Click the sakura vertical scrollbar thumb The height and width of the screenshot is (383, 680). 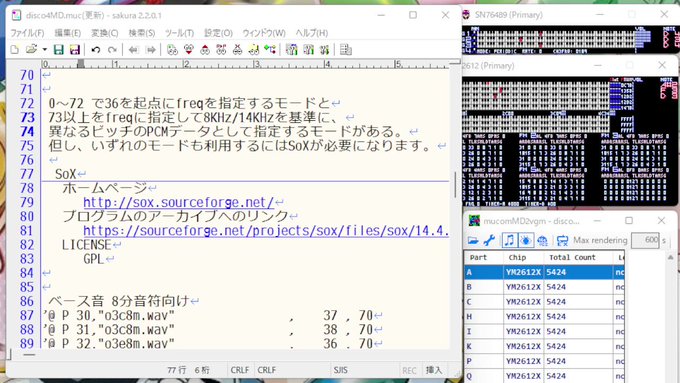point(455,184)
